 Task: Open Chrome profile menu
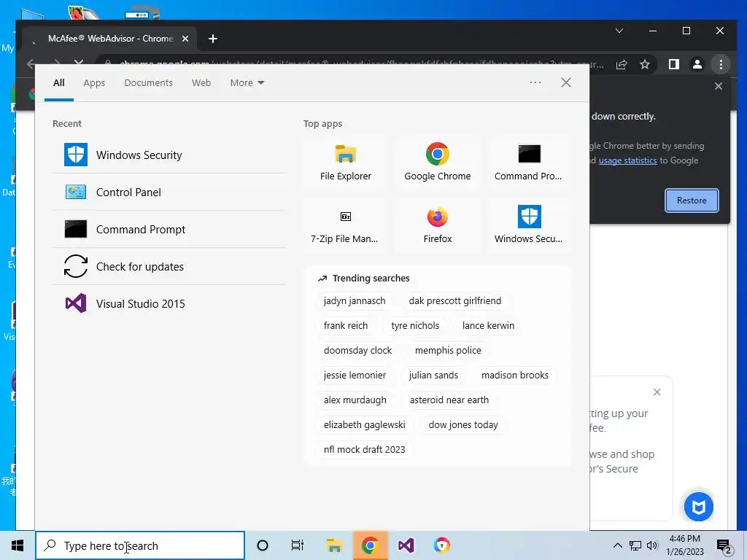[x=697, y=64]
